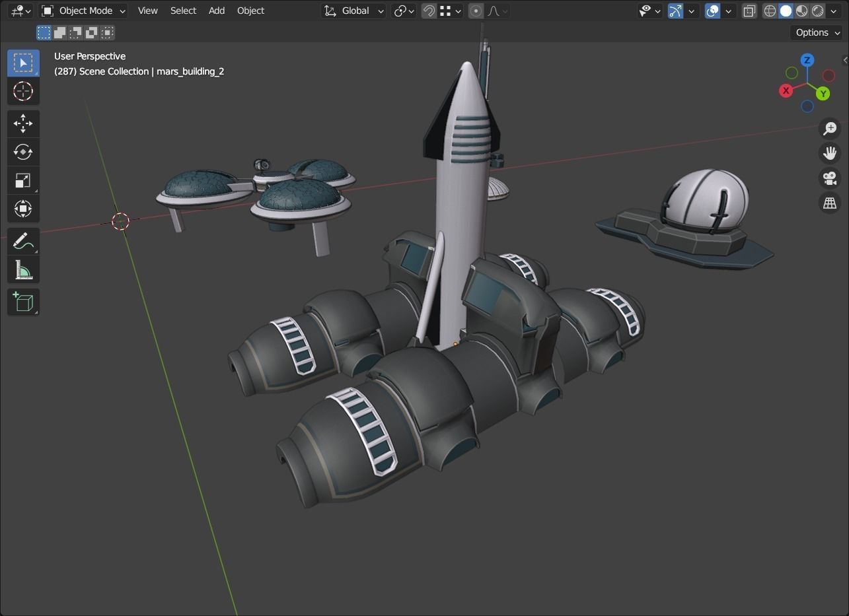Expand the Options dropdown
This screenshot has width=849, height=616.
click(817, 32)
